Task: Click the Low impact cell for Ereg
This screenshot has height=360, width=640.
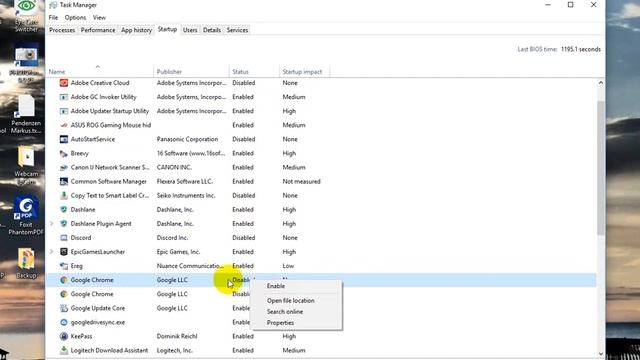Action: point(288,266)
